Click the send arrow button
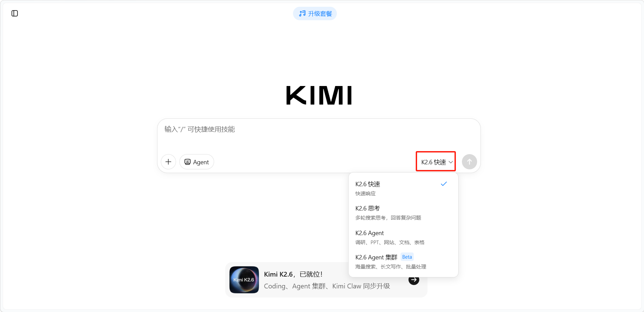Screen dimensions: 644x312 469,162
